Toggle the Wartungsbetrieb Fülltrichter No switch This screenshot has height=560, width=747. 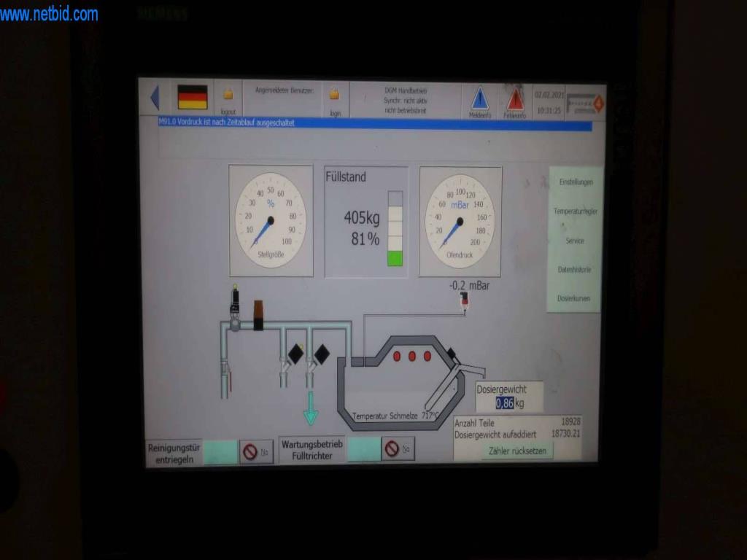point(398,449)
